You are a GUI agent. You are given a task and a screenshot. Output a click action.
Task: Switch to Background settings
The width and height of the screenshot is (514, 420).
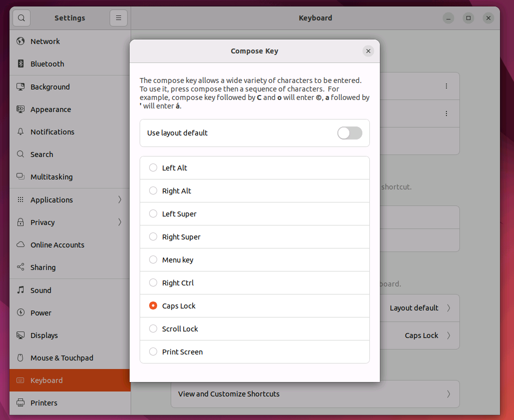[x=70, y=86]
